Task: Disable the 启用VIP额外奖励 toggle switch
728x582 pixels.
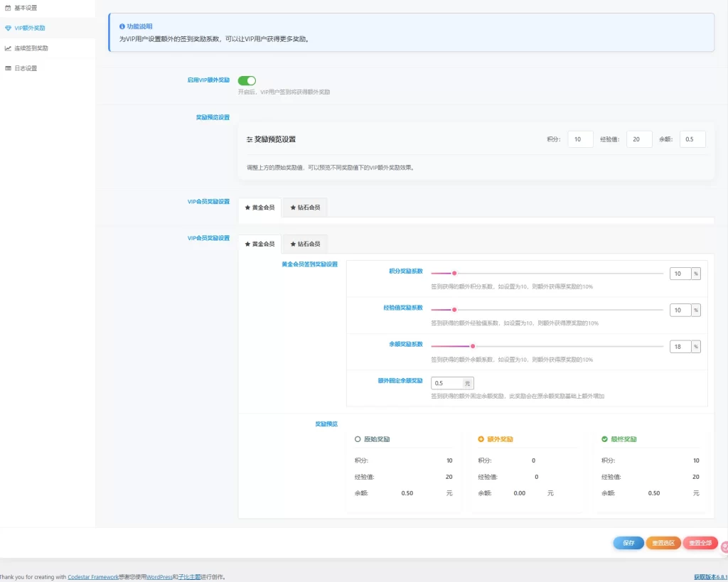Action: pyautogui.click(x=247, y=80)
